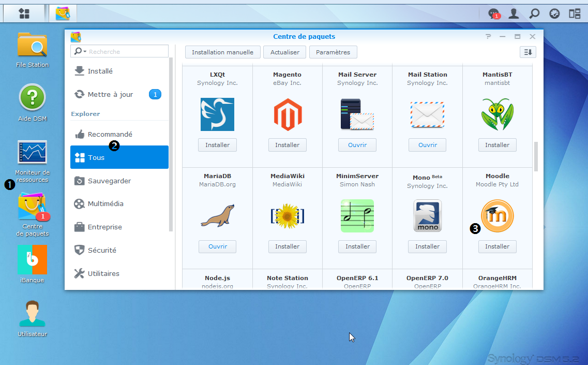Click Ouvrir for Mail Station
The height and width of the screenshot is (365, 588).
[428, 145]
